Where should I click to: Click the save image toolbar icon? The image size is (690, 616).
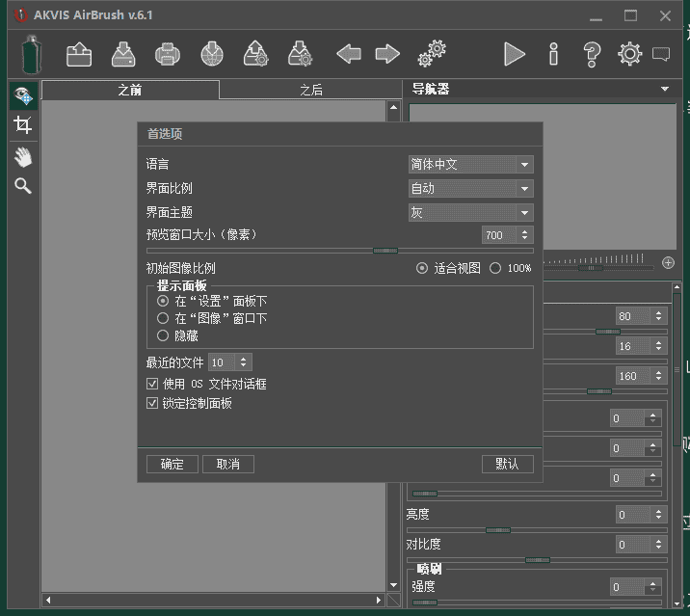click(123, 54)
